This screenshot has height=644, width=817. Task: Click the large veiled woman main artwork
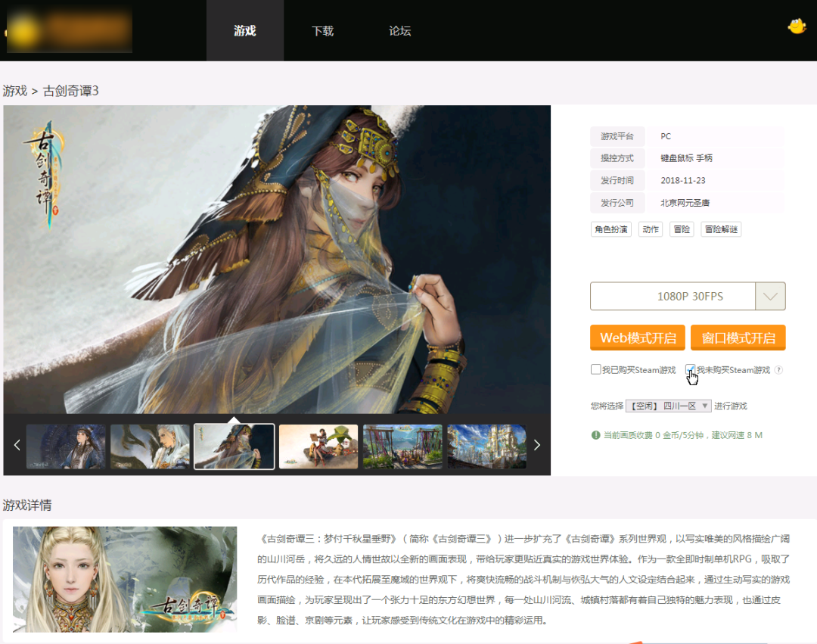(x=277, y=260)
